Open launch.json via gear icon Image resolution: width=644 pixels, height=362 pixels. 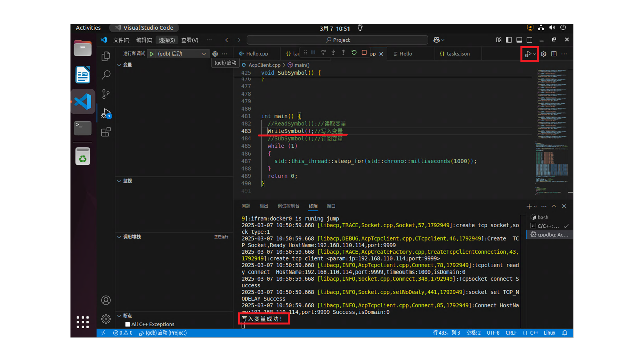215,54
